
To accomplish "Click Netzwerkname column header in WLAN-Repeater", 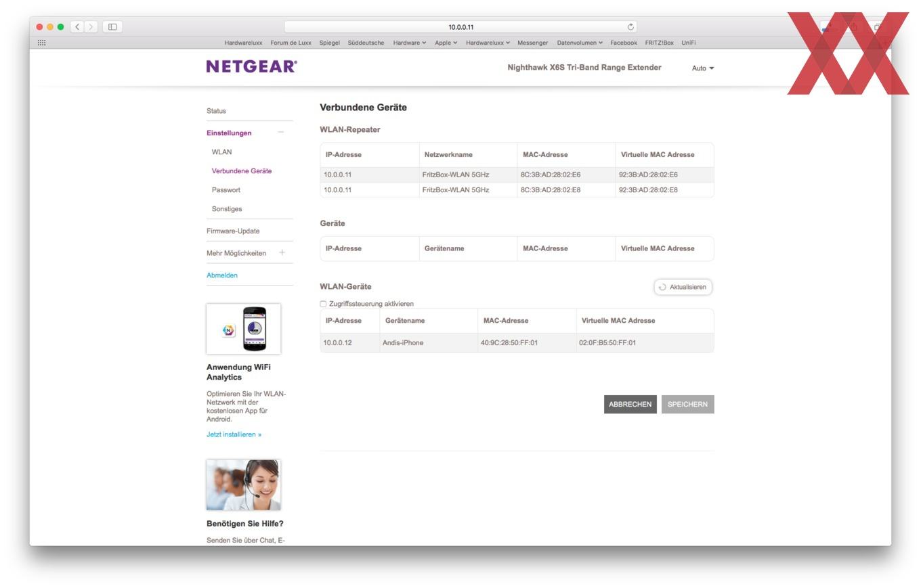I will [448, 154].
